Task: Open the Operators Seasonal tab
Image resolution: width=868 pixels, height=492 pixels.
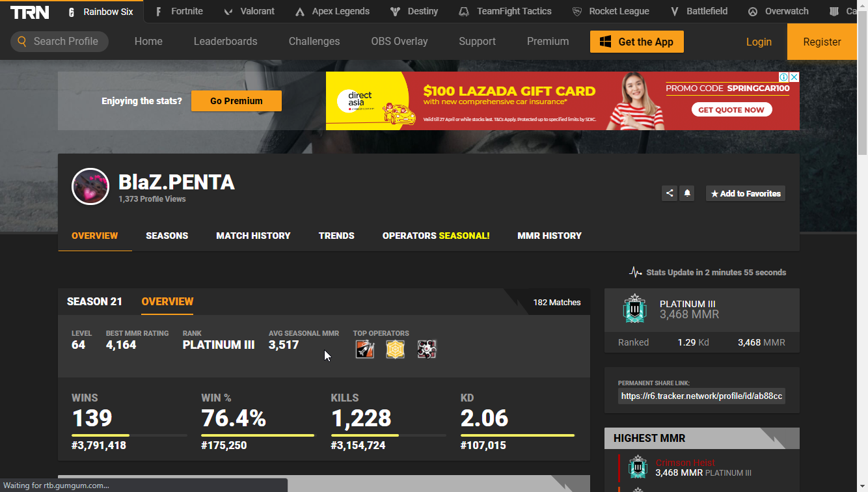Action: (x=435, y=236)
